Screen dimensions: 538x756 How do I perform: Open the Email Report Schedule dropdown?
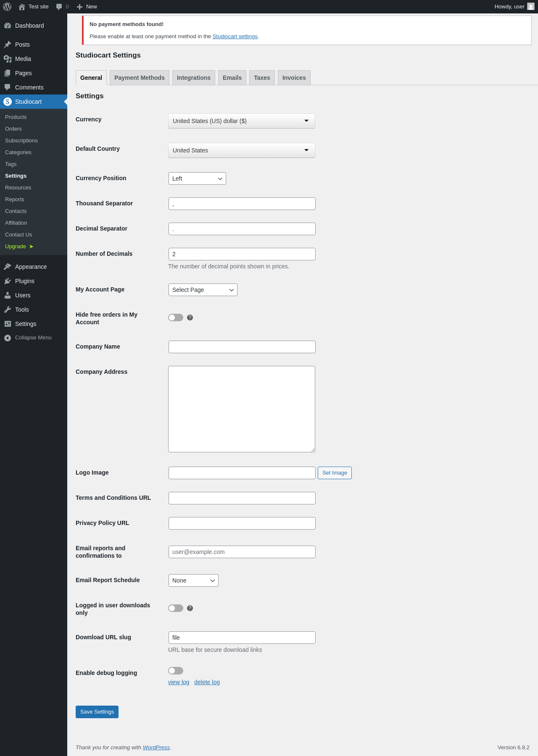pos(193,580)
